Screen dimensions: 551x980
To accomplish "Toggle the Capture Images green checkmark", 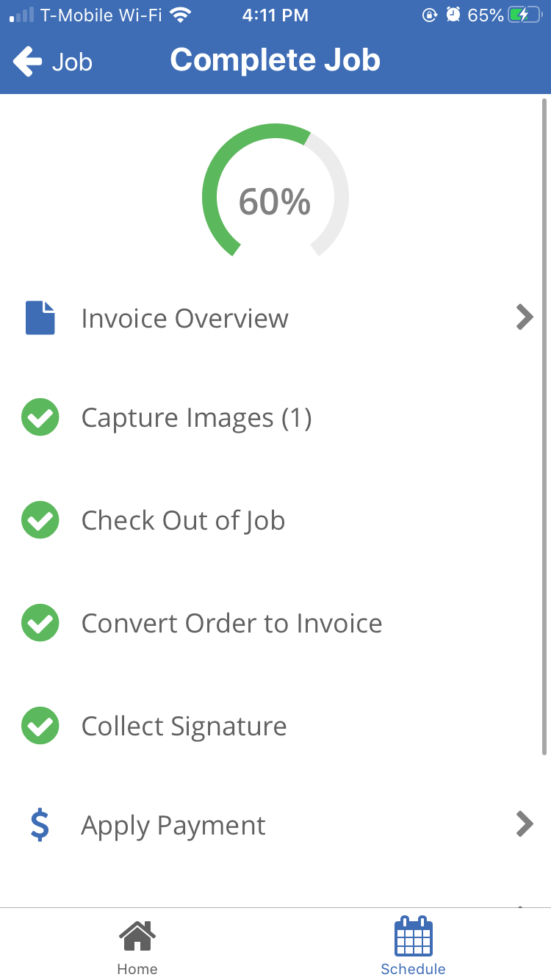I will (40, 418).
